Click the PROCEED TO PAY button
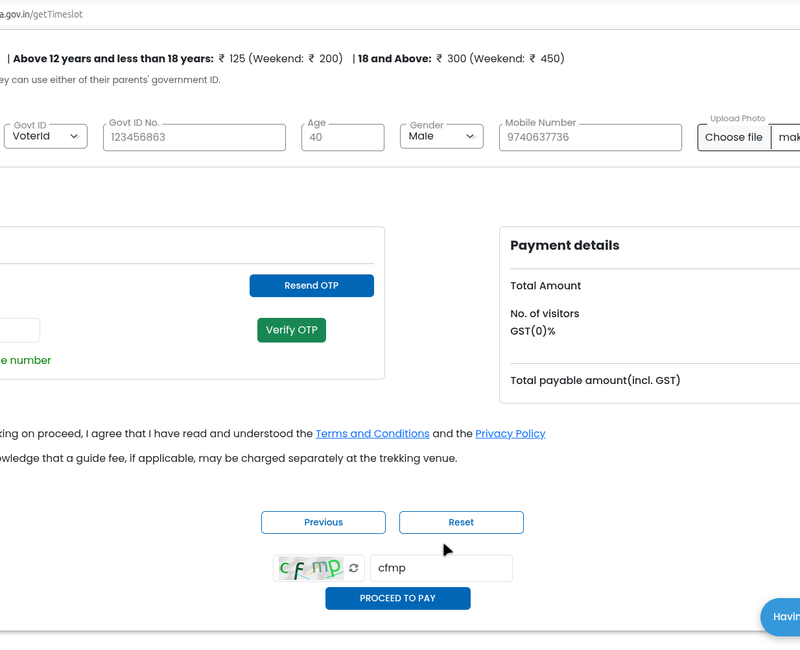Viewport: 800px width, 650px height. coord(397,598)
